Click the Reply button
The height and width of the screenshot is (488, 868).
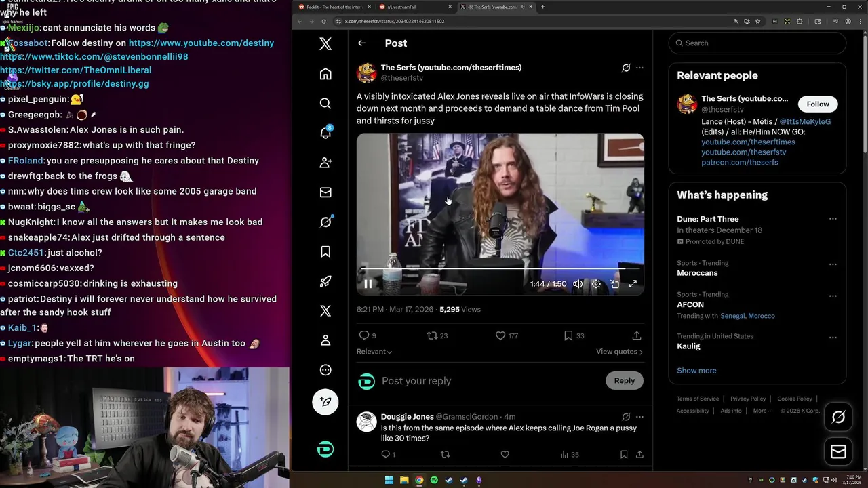[x=625, y=381]
